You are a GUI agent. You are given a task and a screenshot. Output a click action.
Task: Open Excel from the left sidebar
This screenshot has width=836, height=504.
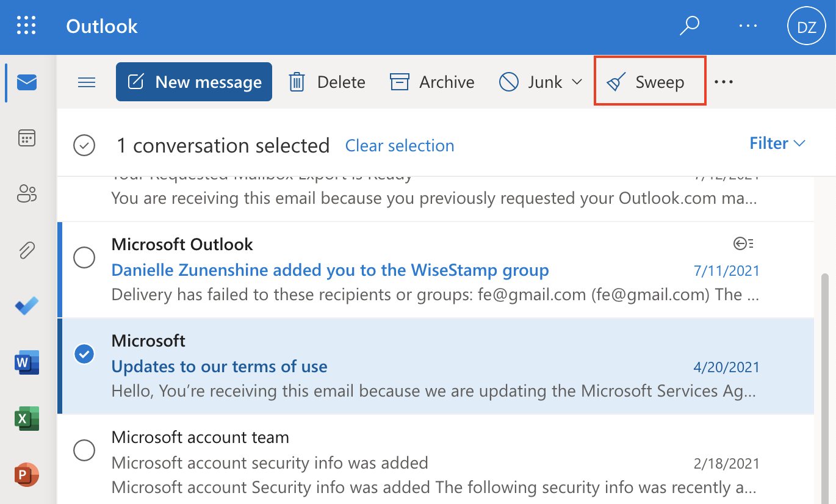(26, 419)
